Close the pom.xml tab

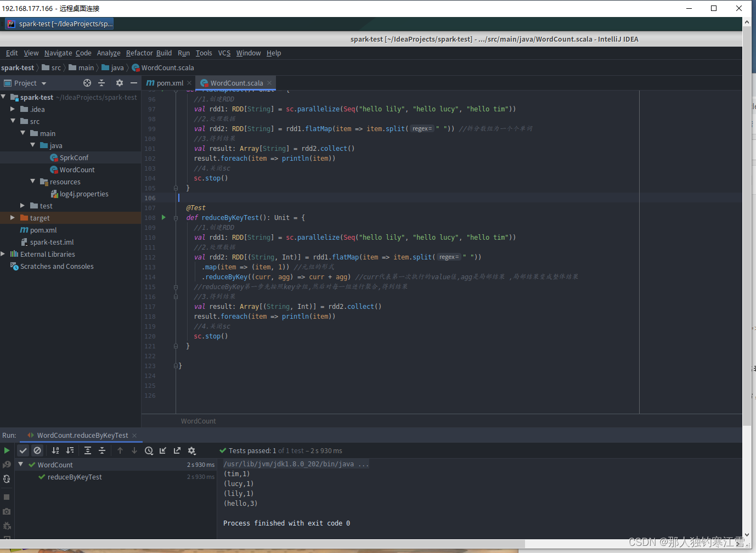tap(189, 83)
